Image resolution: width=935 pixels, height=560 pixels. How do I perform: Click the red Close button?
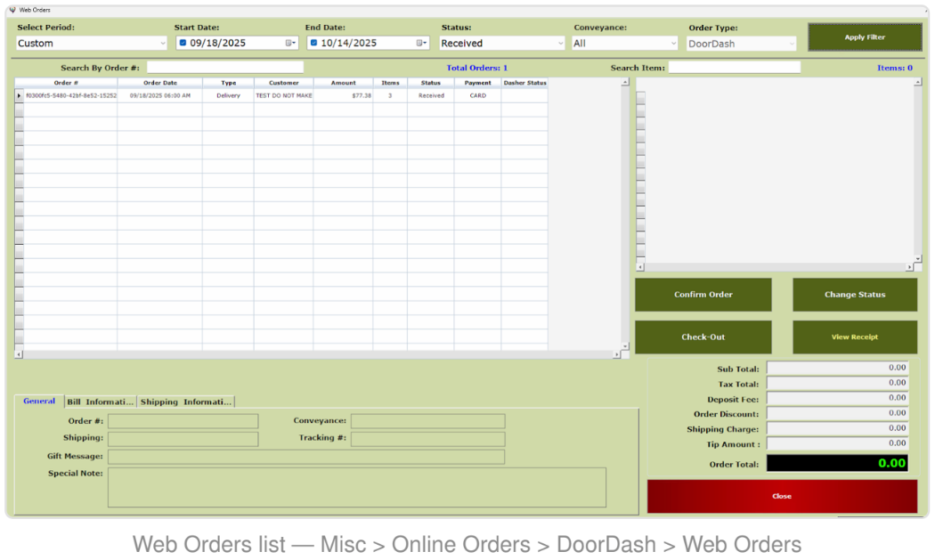[x=782, y=496]
